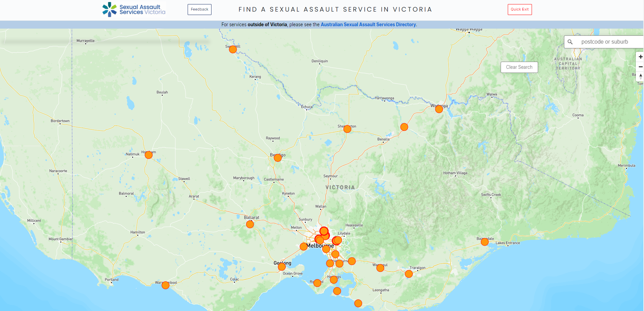Select the Traralgon service marker
Screen dimensions: 644x311
(409, 274)
